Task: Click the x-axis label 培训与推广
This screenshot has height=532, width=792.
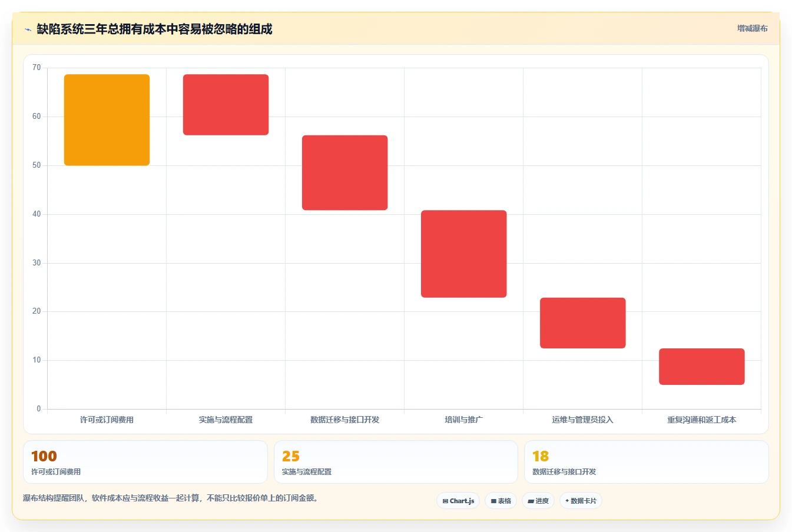Action: click(x=463, y=420)
